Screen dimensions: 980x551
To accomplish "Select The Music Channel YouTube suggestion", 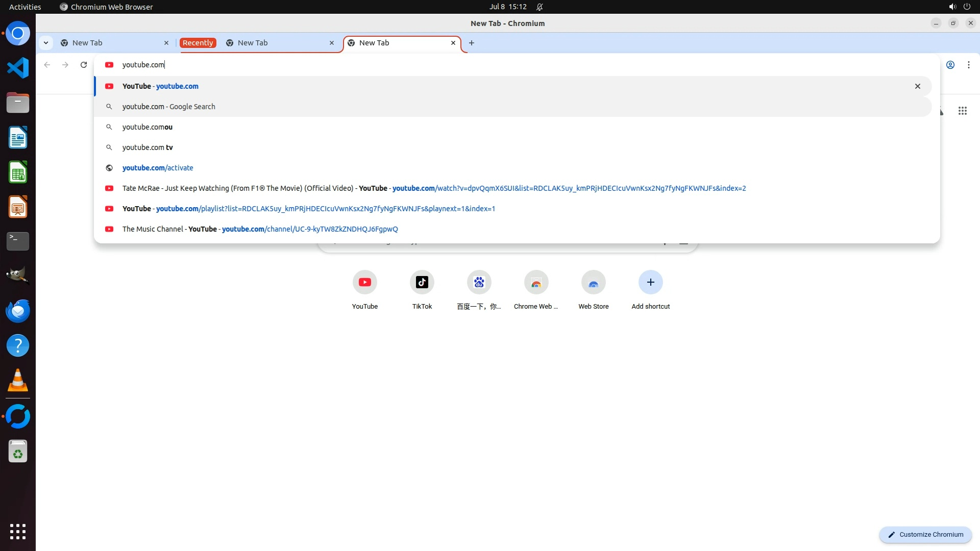I will 260,229.
